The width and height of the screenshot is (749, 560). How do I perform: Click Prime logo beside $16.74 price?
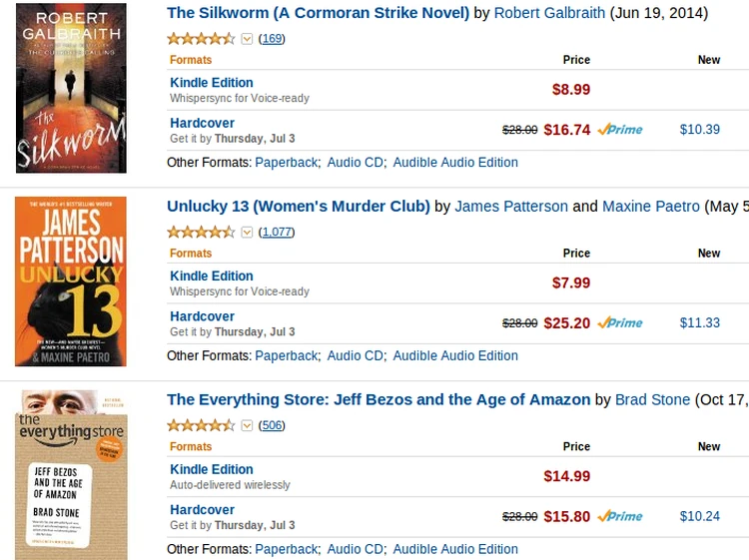click(620, 130)
